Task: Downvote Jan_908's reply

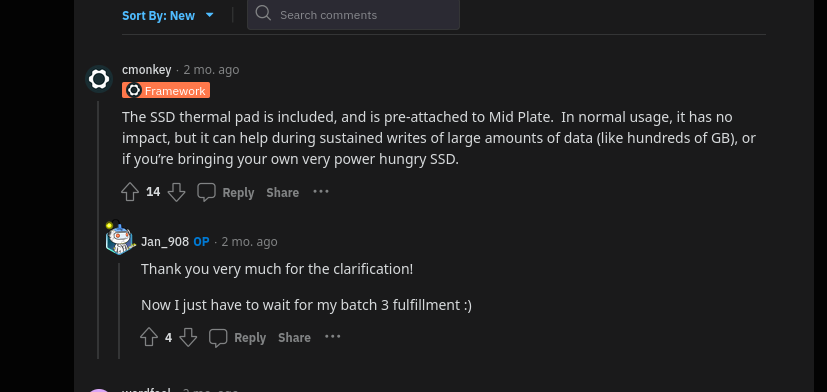Action: point(188,337)
